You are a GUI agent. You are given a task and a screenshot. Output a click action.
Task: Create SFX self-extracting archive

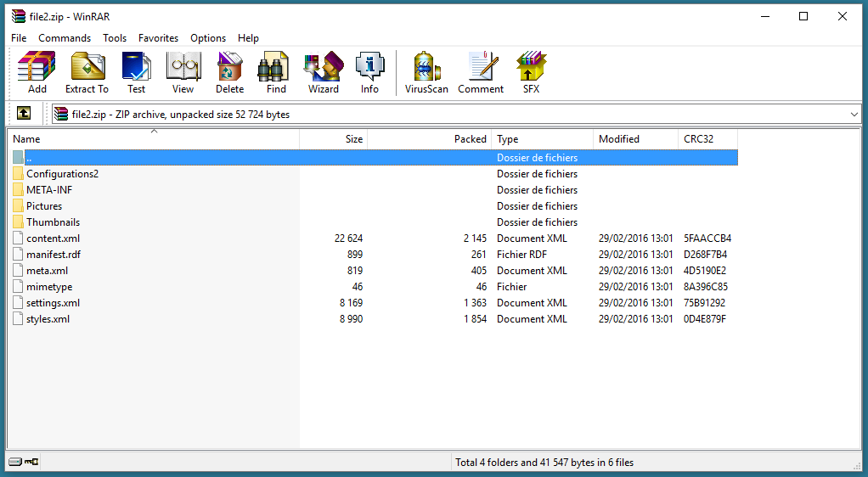531,72
